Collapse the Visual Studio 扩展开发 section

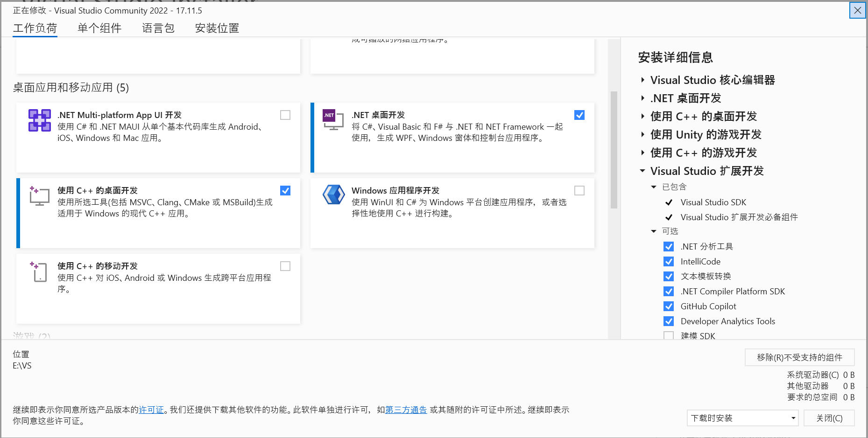[642, 171]
